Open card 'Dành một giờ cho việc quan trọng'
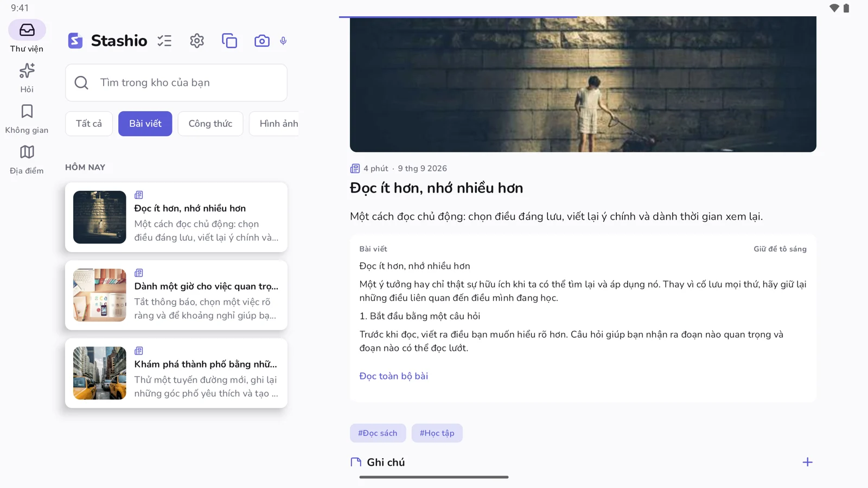Screen dimensions: 868x488 (x=176, y=295)
